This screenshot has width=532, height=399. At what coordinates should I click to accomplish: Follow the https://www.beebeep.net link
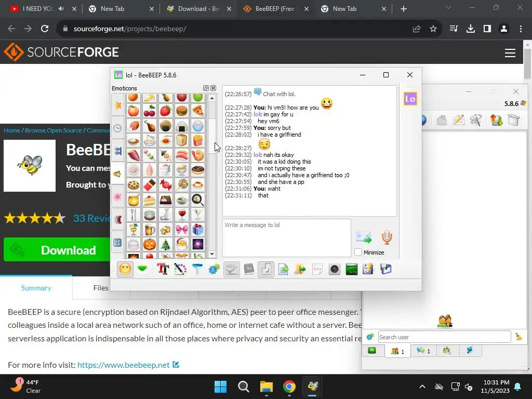124,365
